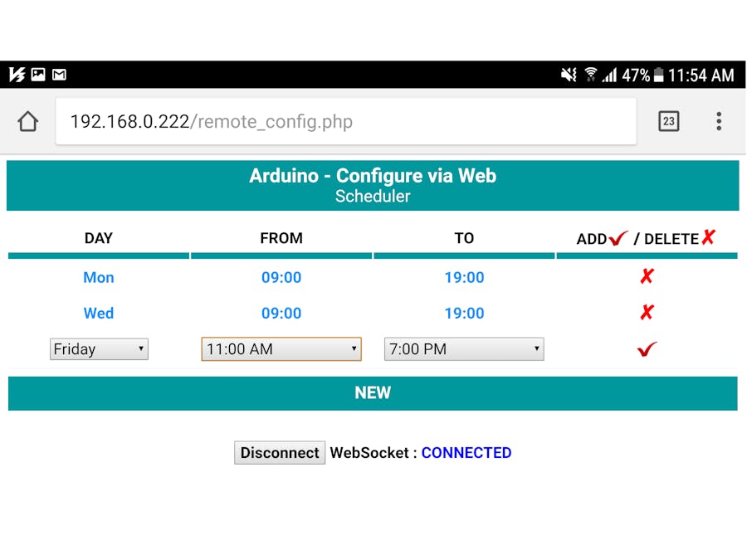Viewport: 747px width, 560px height.
Task: Tap the mail notification icon in status bar
Action: coord(59,75)
